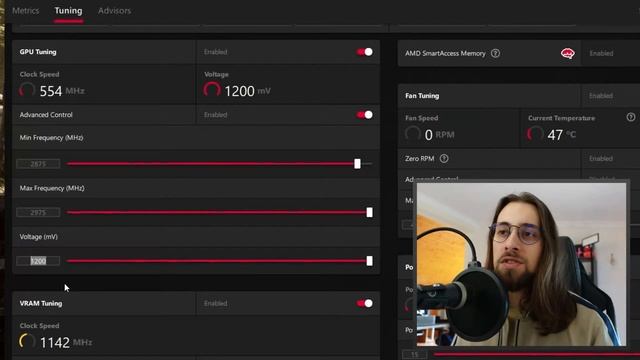This screenshot has width=640, height=360.
Task: Click the Voltage (mV) slider handle
Action: tap(369, 261)
